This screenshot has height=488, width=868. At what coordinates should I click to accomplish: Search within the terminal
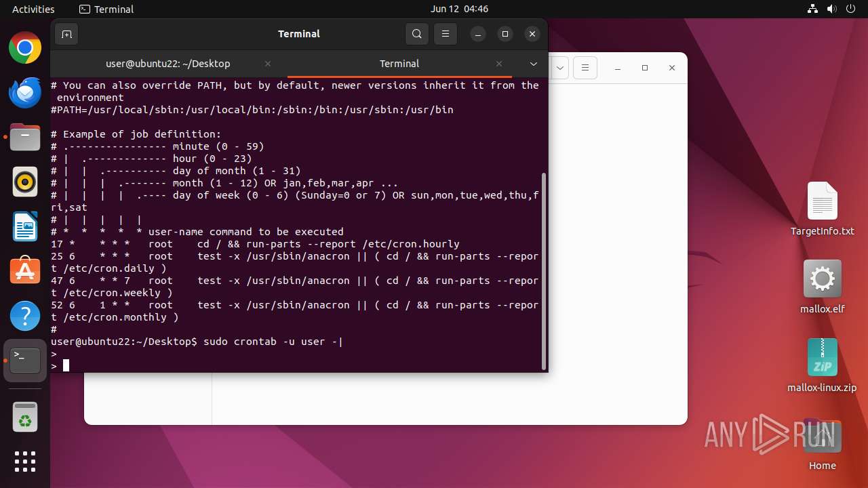(417, 34)
